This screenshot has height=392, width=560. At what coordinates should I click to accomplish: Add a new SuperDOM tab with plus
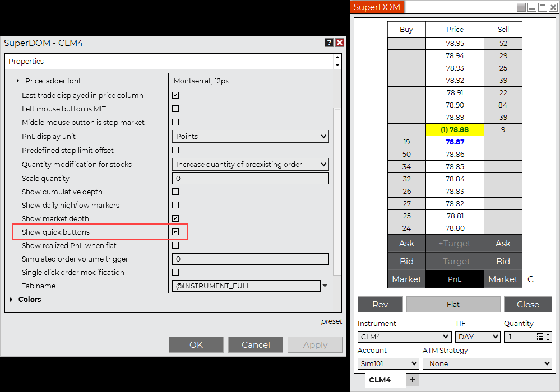click(413, 380)
